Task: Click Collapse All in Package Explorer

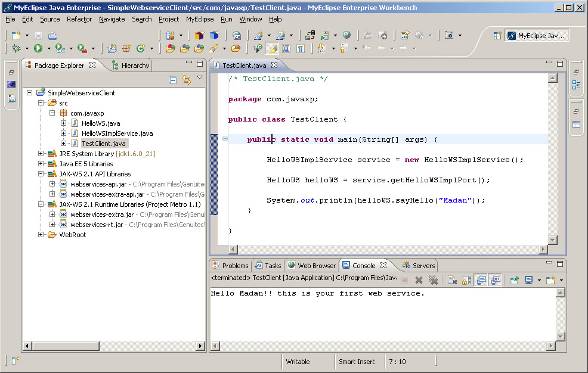Action: pos(172,80)
